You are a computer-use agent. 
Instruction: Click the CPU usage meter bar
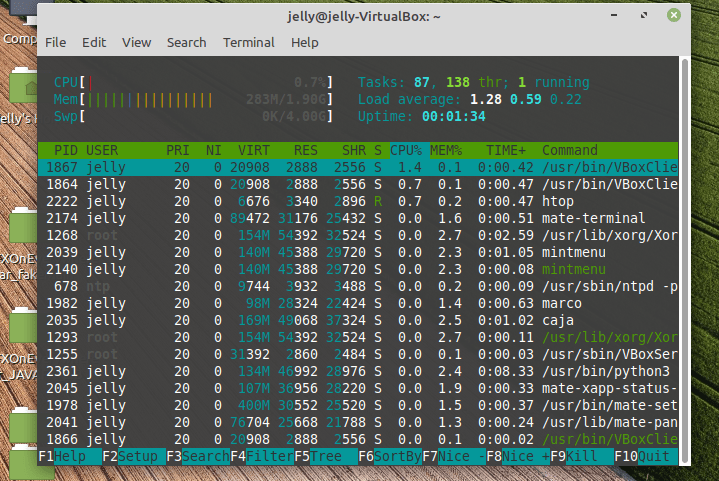pos(193,83)
